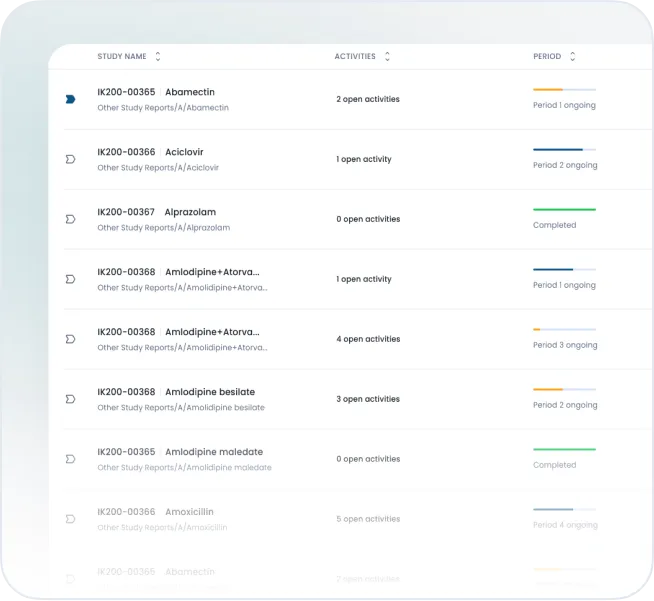
Task: Click the filled tag icon beside Abamectin
Action: pyautogui.click(x=70, y=99)
